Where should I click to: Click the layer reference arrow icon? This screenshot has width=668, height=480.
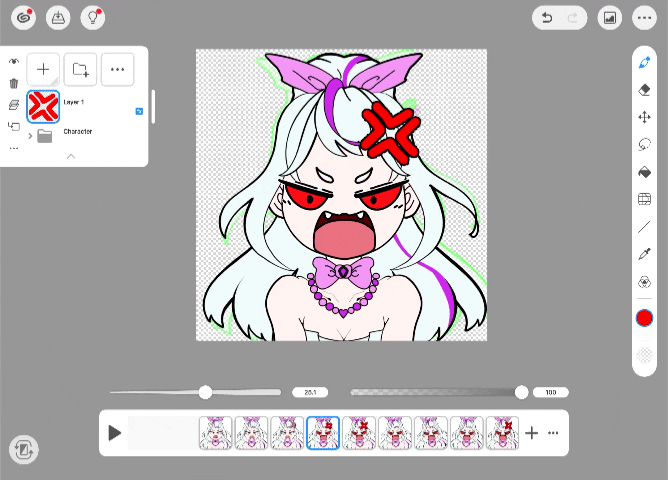click(14, 126)
